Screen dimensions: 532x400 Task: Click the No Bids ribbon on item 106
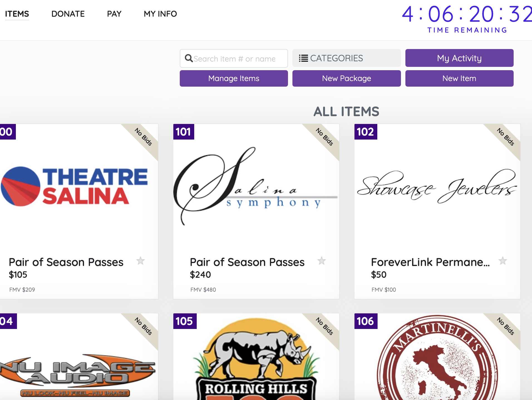tap(506, 326)
